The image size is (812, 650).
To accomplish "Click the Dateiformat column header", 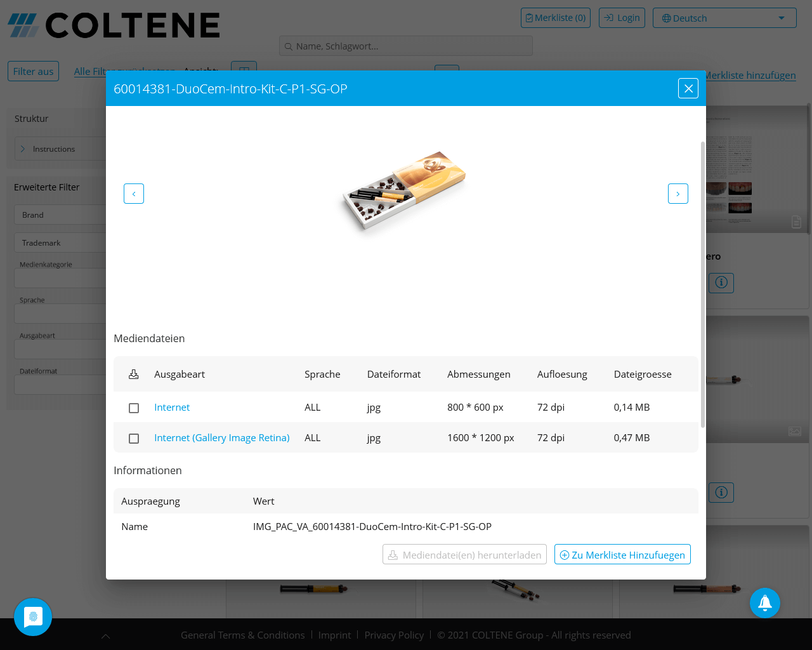I will pyautogui.click(x=394, y=374).
